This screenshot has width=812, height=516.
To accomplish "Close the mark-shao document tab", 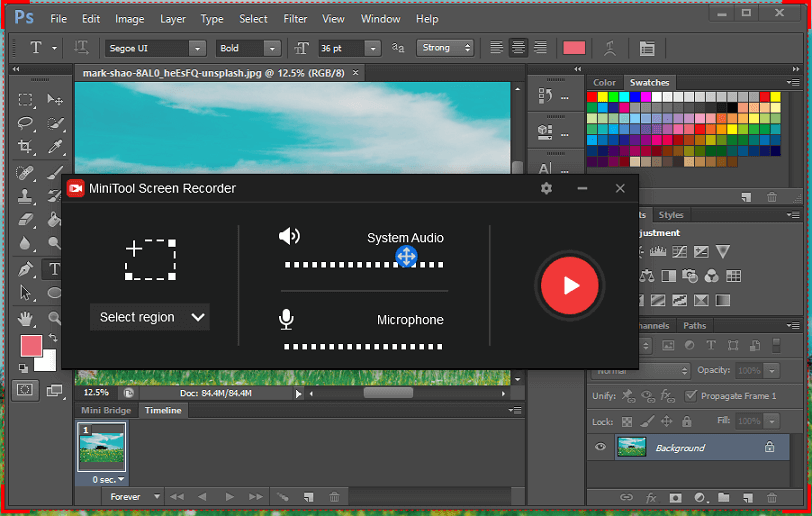I will (x=355, y=73).
